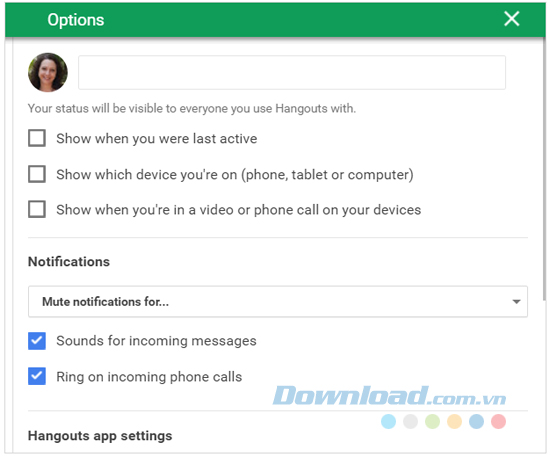Click the Notifications section heading
The image size is (550, 457).
[69, 262]
